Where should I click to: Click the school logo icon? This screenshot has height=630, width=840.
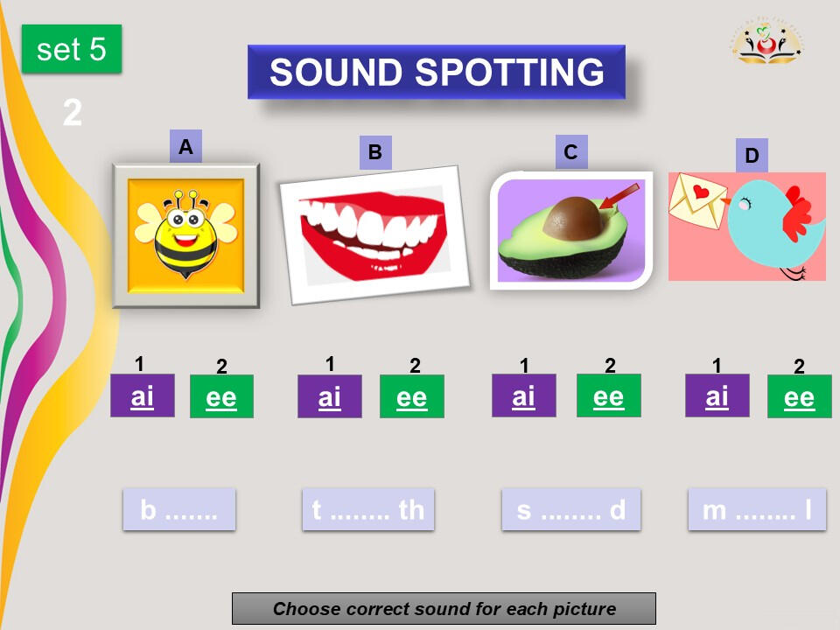[x=767, y=44]
